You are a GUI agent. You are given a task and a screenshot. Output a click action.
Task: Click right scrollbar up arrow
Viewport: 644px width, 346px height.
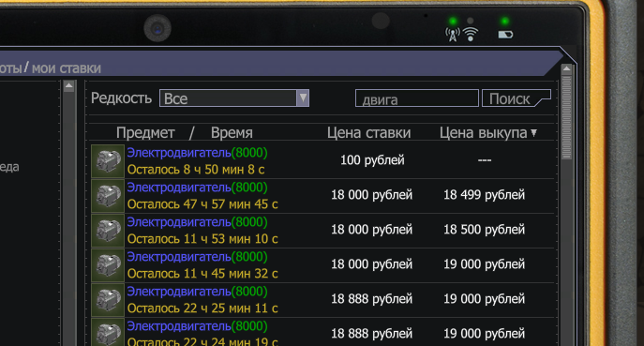(x=567, y=68)
